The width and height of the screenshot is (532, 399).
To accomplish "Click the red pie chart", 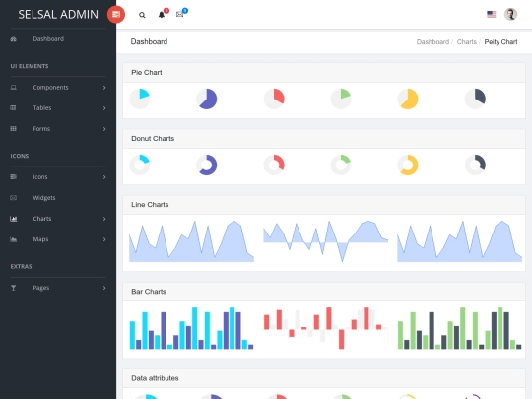I will click(x=274, y=99).
